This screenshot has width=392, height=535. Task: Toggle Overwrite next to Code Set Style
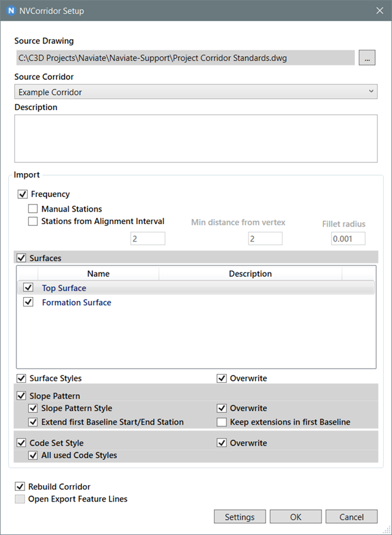pos(221,443)
